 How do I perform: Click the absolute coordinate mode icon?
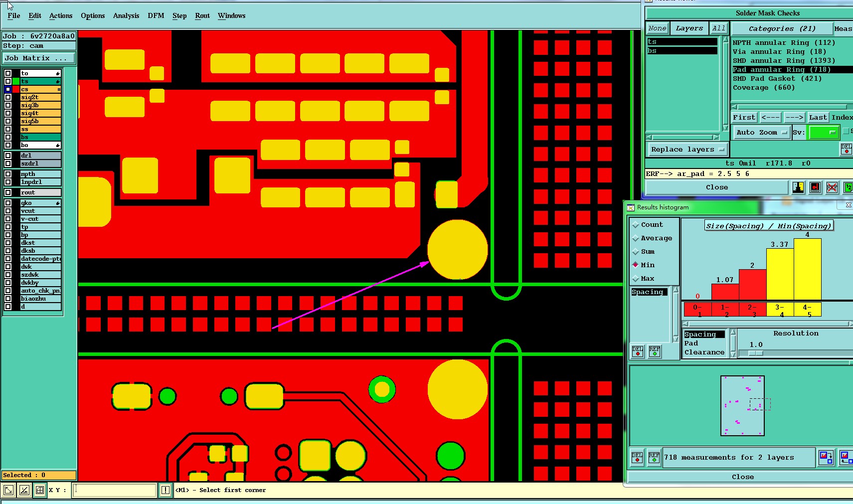tap(8, 490)
